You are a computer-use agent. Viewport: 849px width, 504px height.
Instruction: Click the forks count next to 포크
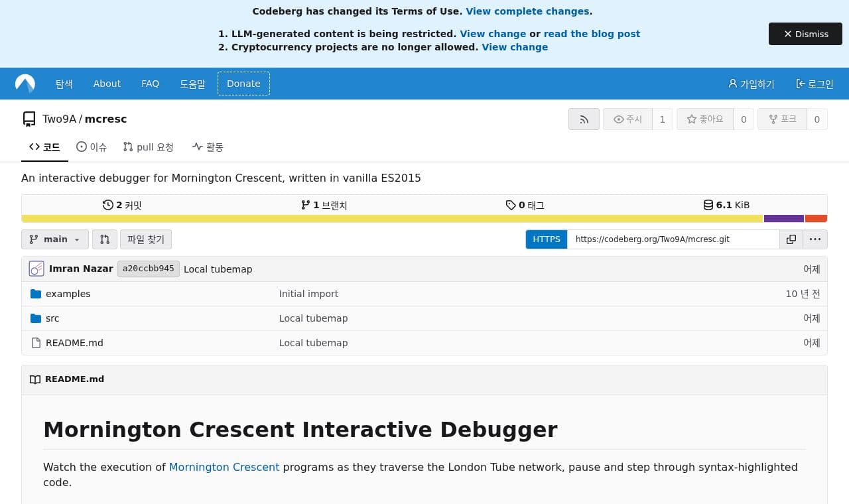pyautogui.click(x=817, y=119)
